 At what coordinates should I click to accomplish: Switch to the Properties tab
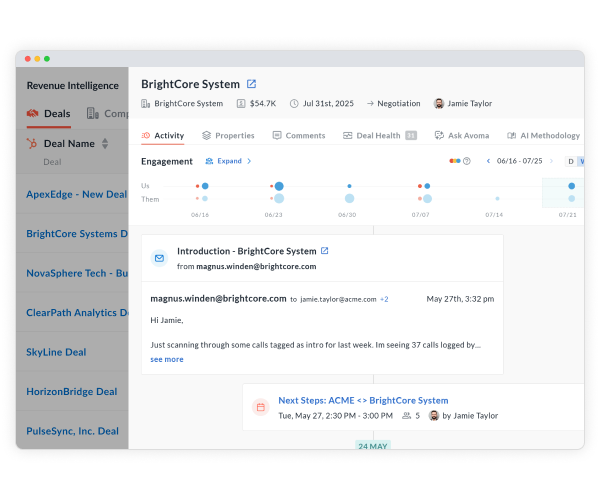pos(228,135)
